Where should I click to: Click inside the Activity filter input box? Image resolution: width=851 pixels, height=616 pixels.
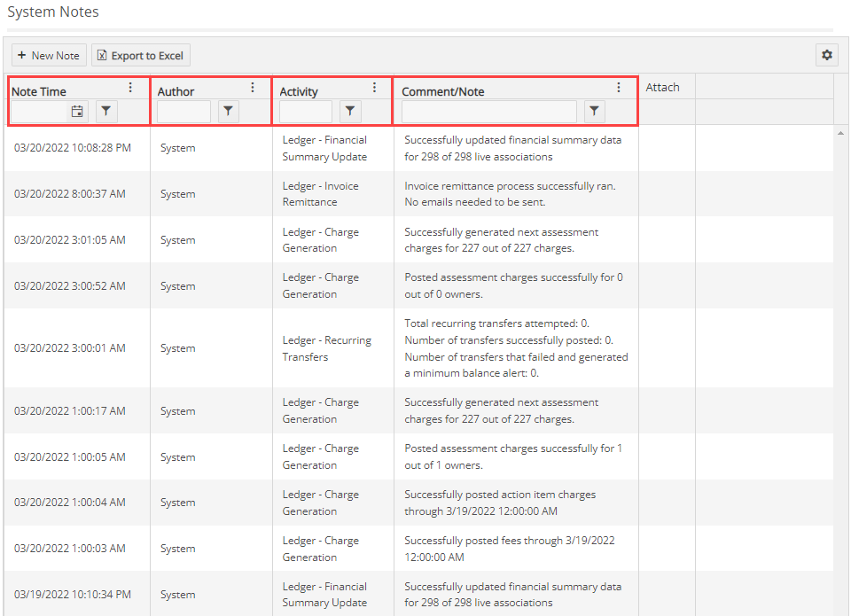(x=305, y=111)
